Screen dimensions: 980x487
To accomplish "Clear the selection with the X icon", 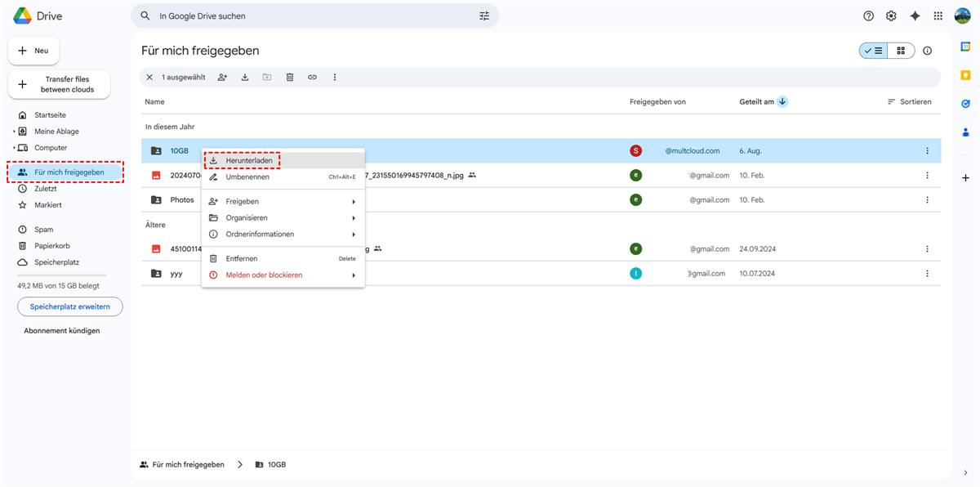I will click(149, 78).
